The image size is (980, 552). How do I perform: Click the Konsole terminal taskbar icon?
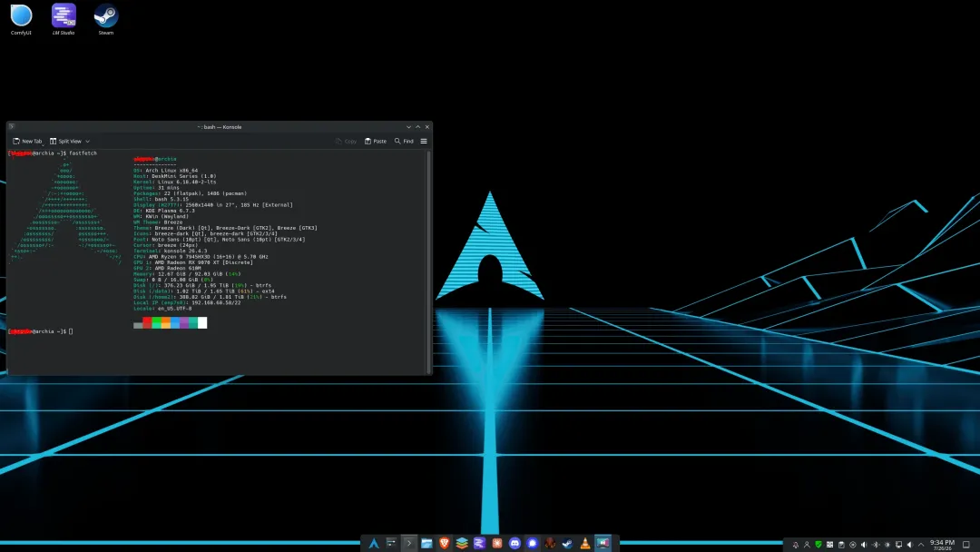pos(408,543)
